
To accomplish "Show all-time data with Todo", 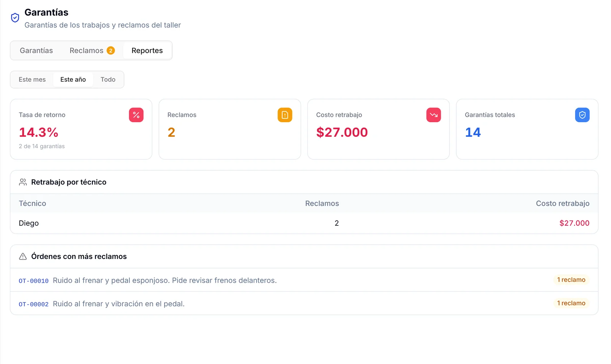I will [108, 79].
